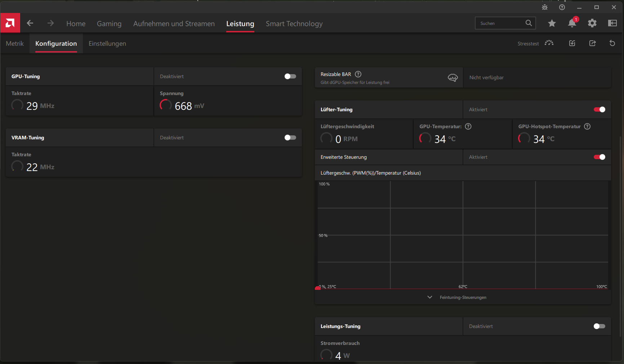
Task: Click GPU-Temperatur help icon
Action: coord(468,126)
